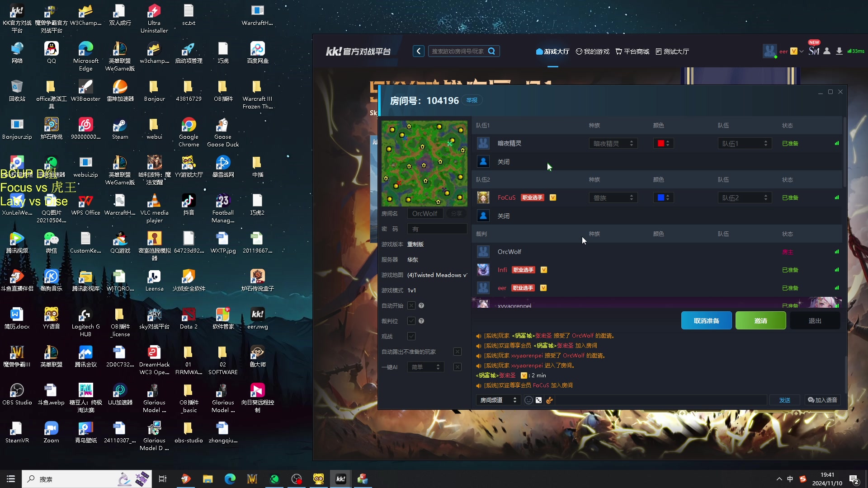868x488 pixels.
Task: Expand the account dropdown chevron next to eer
Action: [x=802, y=52]
